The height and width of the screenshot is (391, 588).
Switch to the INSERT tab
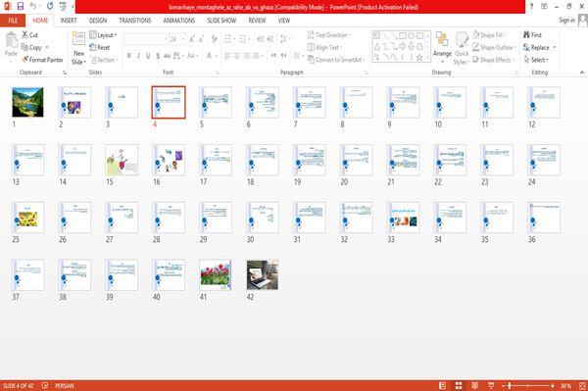click(x=69, y=21)
